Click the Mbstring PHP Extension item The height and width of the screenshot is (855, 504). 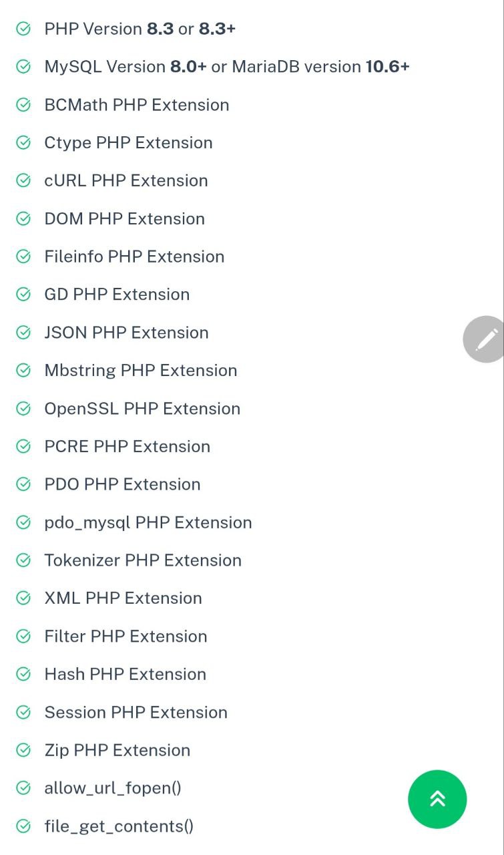click(x=141, y=371)
